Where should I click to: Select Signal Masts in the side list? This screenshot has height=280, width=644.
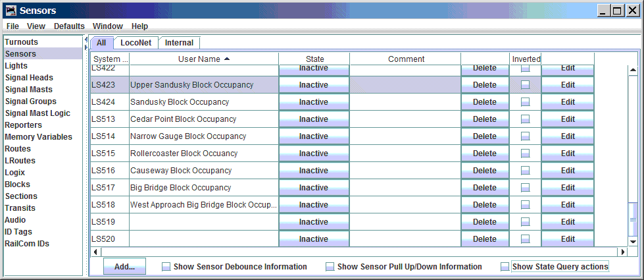pos(28,90)
